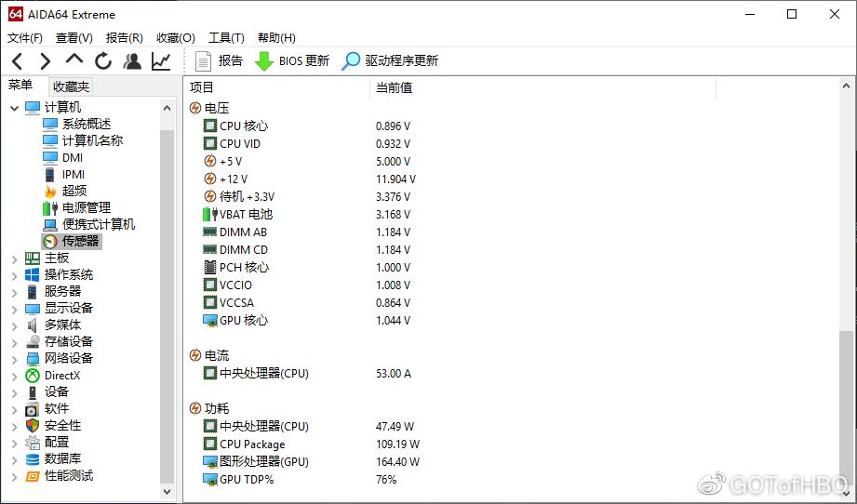Image resolution: width=857 pixels, height=504 pixels.
Task: Click tree panel scrollbar down arrow
Action: click(167, 491)
